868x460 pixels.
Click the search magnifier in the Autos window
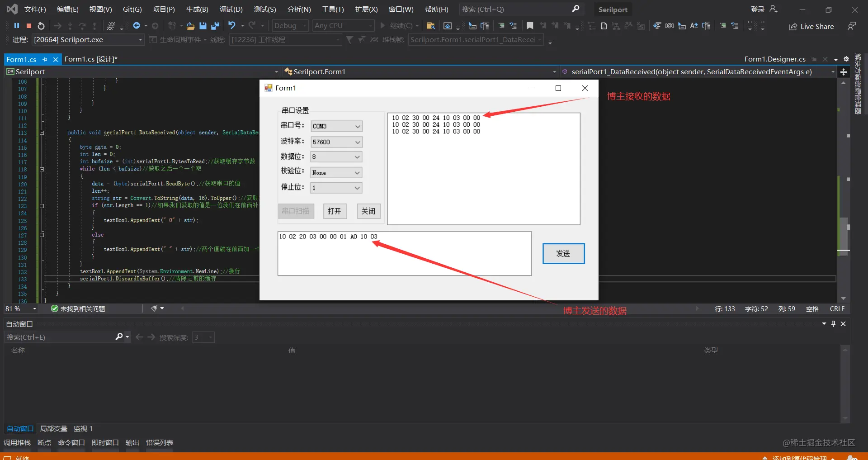pyautogui.click(x=119, y=337)
